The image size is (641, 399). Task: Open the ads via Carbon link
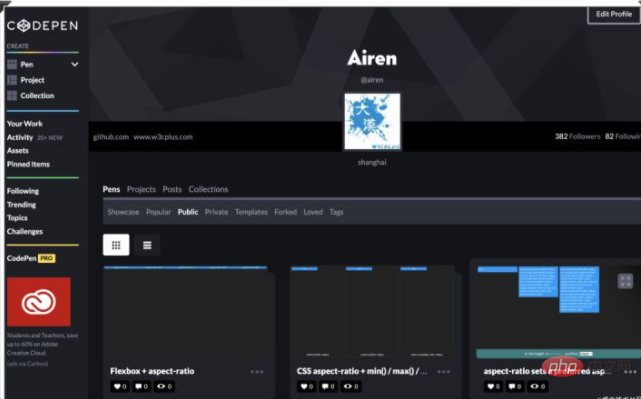click(27, 363)
